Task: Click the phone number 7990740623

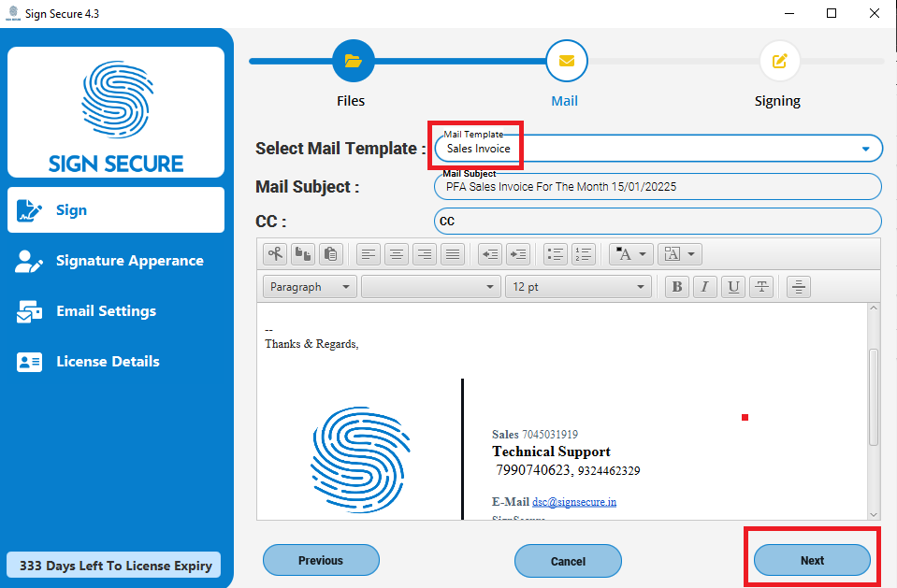Action: (533, 470)
